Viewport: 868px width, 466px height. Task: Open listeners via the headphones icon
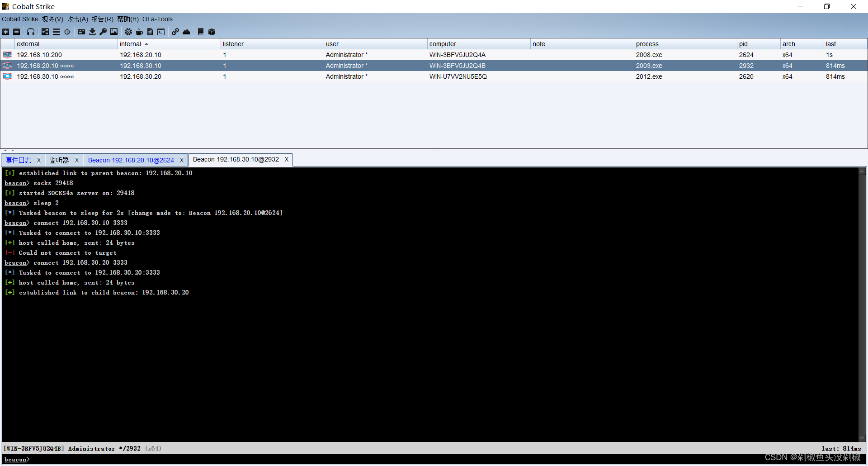30,32
